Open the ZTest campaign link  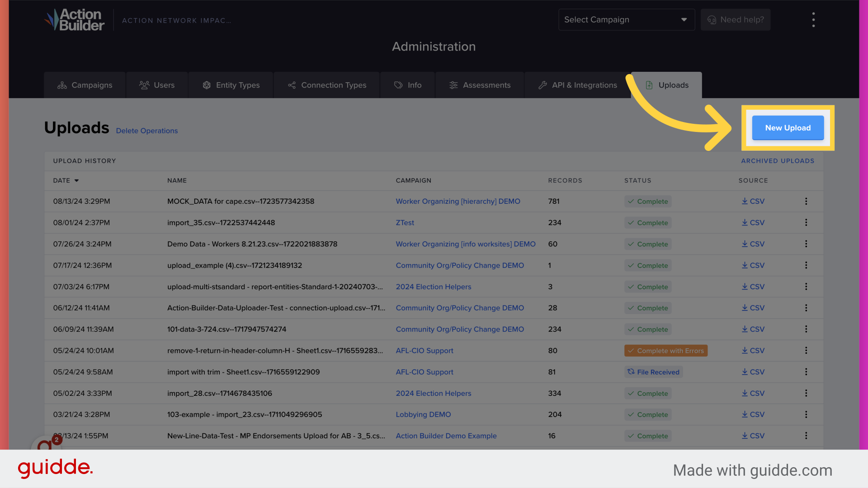[x=405, y=222]
